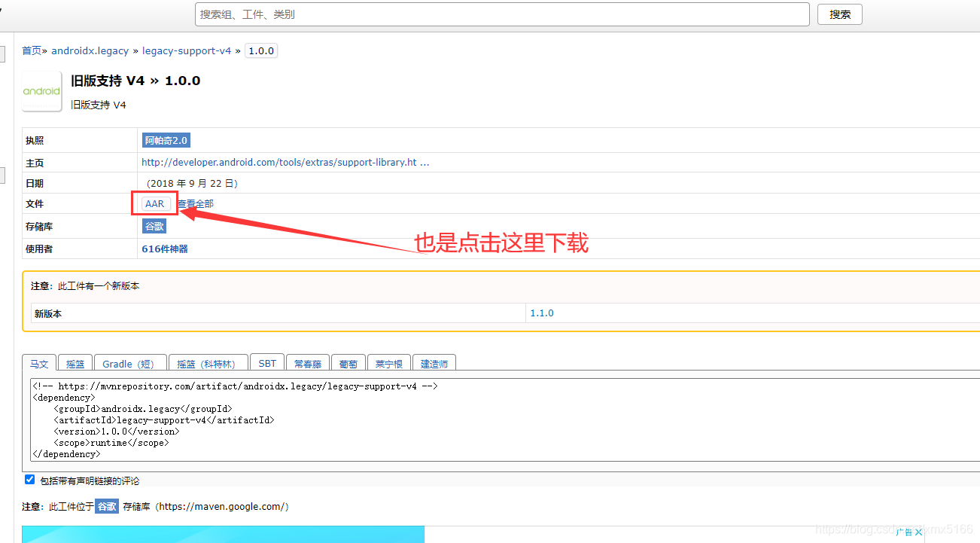Screen dimensions: 980x543
Task: Click the 文件 row label
Action: 35,203
